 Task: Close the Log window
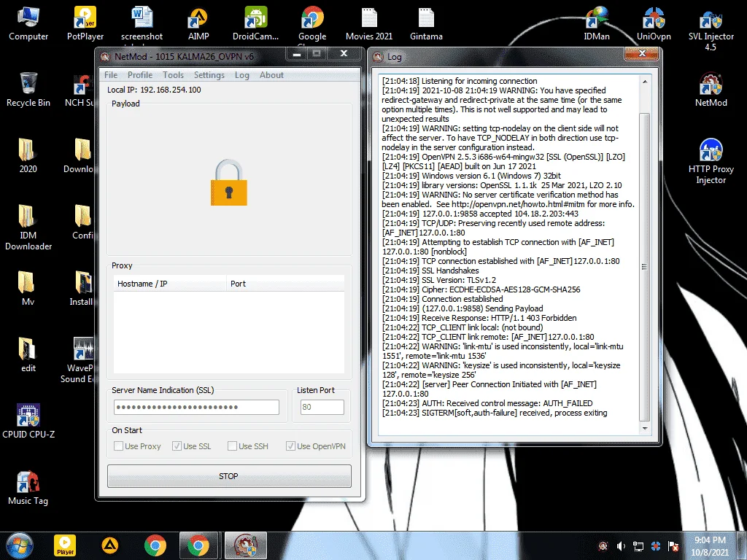pyautogui.click(x=642, y=53)
